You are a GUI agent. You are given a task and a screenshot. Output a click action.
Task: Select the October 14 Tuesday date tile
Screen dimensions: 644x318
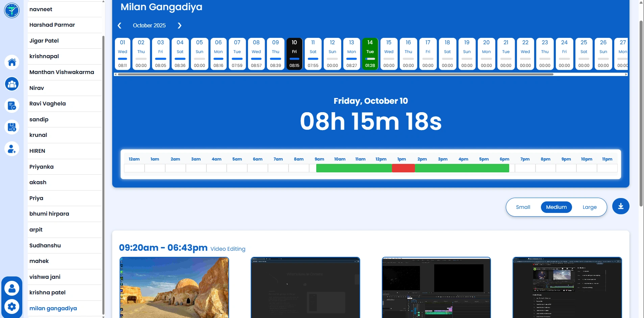[370, 53]
